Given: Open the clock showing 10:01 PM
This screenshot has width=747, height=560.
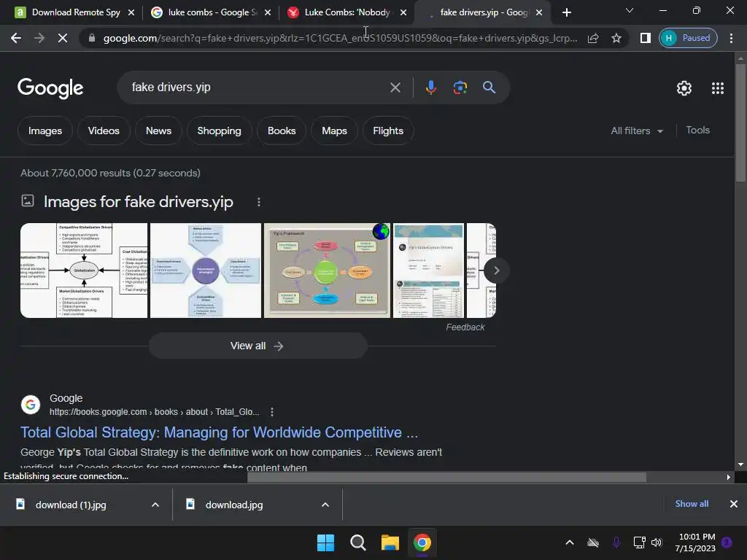Looking at the screenshot, I should click(695, 542).
